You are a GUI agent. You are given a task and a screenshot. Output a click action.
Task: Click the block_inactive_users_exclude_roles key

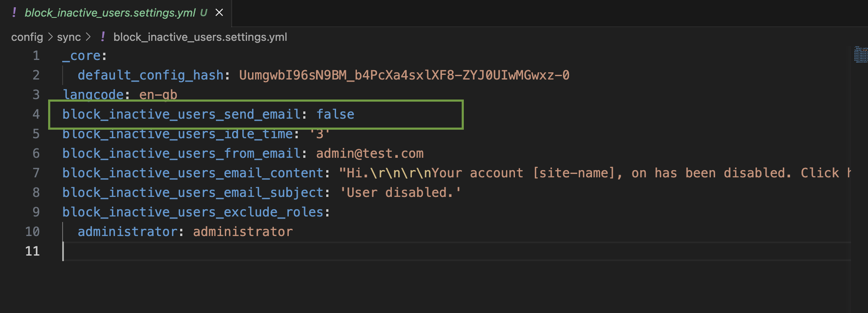pos(193,212)
